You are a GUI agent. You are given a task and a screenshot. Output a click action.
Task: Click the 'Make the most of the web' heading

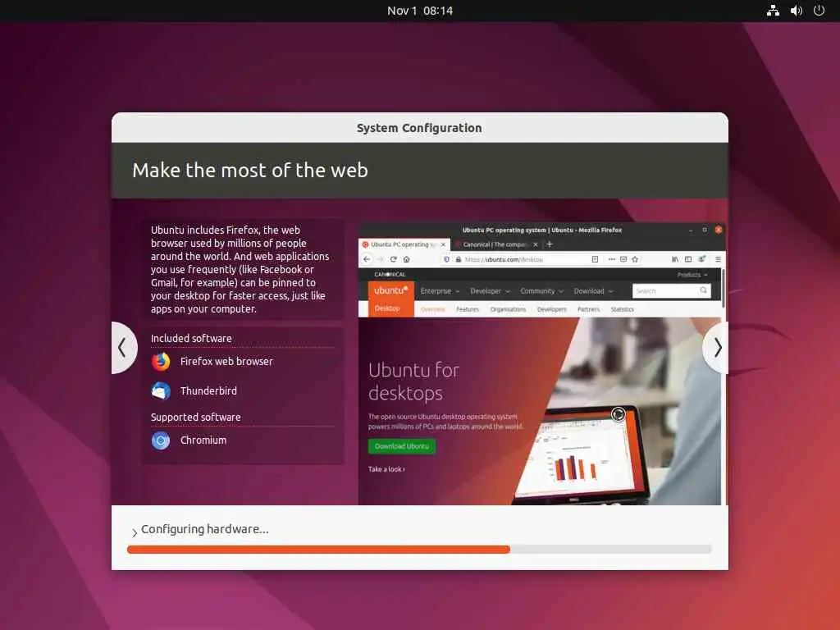pos(250,171)
